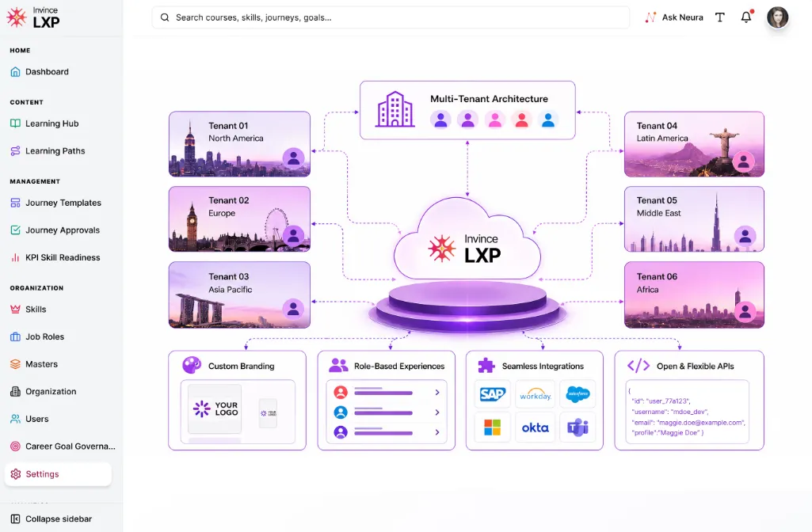Select Tenant 04 Latin America card

pos(694,144)
